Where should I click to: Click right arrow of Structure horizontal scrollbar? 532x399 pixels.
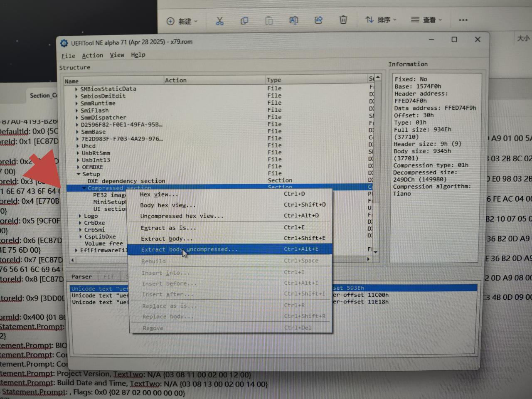[368, 259]
